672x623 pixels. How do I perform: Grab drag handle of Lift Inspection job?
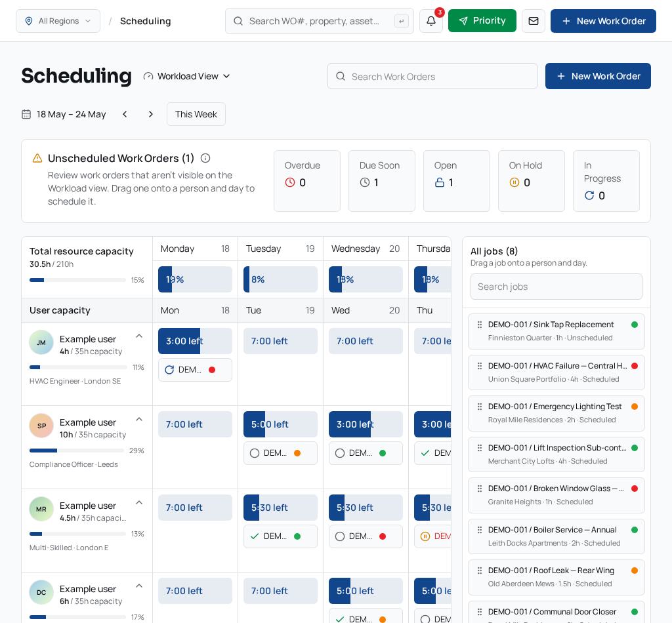pos(480,448)
